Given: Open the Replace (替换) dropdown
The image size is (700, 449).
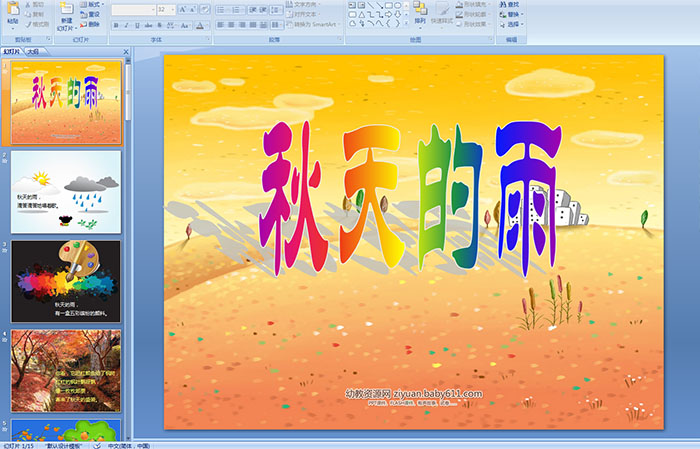Looking at the screenshot, I should [512, 14].
